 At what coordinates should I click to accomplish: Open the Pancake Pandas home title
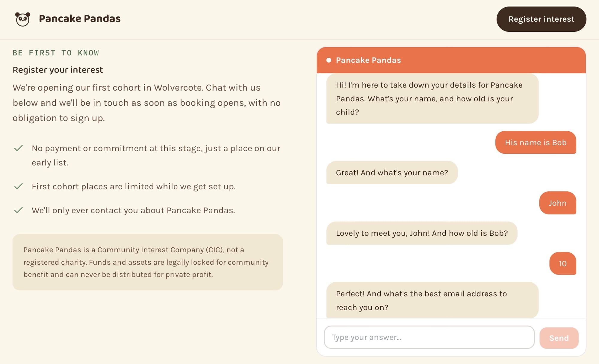point(80,19)
